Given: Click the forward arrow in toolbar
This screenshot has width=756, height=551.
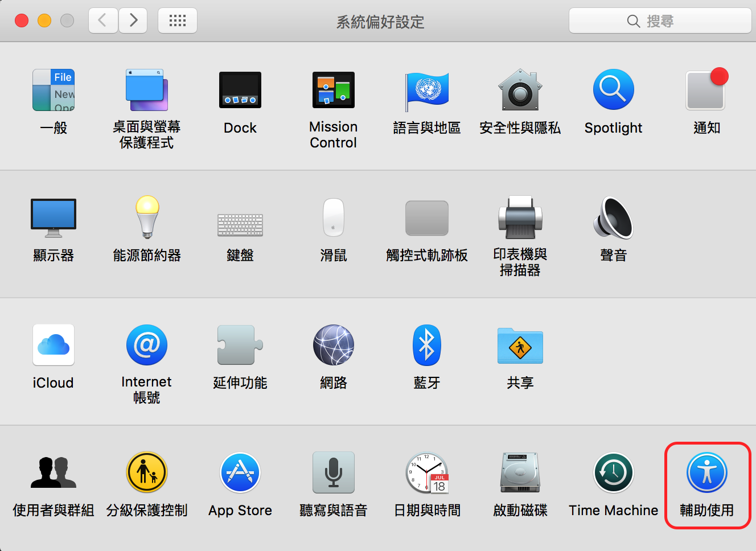Looking at the screenshot, I should [x=133, y=21].
